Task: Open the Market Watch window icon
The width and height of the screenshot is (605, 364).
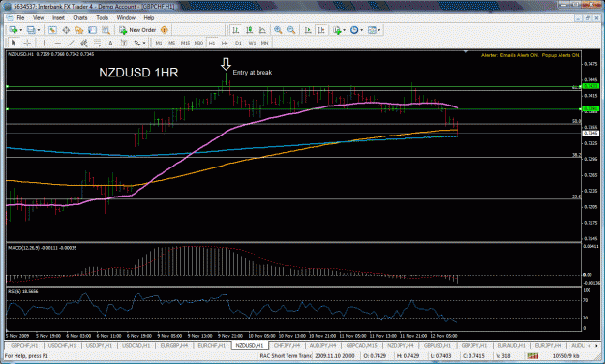Action: (x=52, y=30)
